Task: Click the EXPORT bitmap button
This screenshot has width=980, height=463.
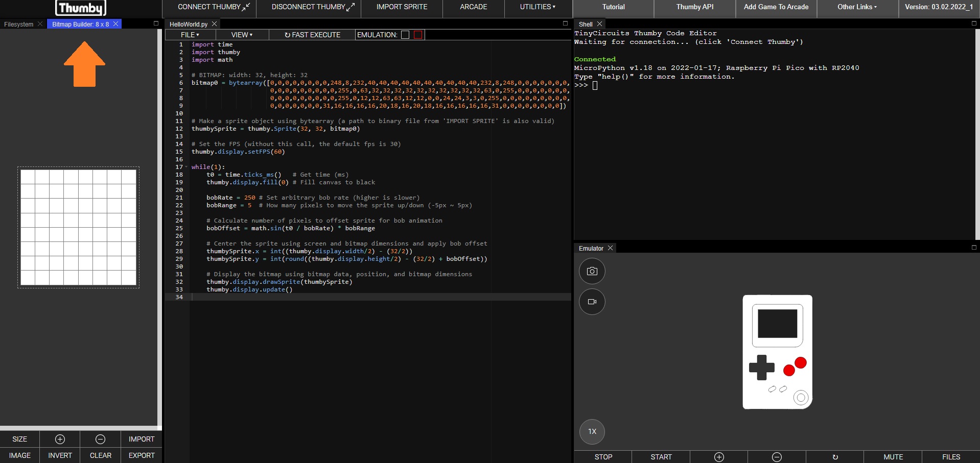Action: coord(141,455)
